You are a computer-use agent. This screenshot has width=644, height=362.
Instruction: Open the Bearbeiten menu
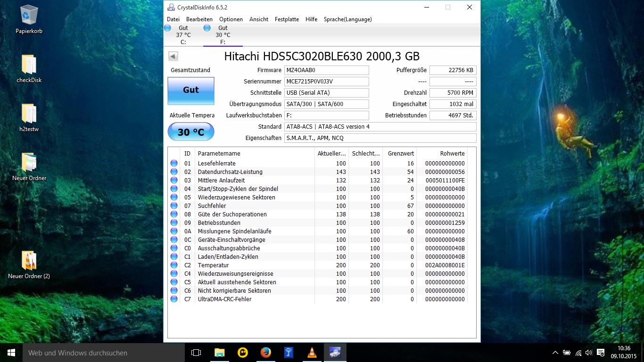[x=199, y=19]
